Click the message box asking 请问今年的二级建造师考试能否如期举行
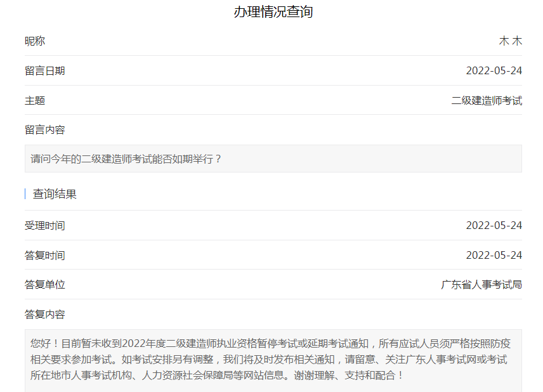This screenshot has height=392, width=543. point(273,159)
